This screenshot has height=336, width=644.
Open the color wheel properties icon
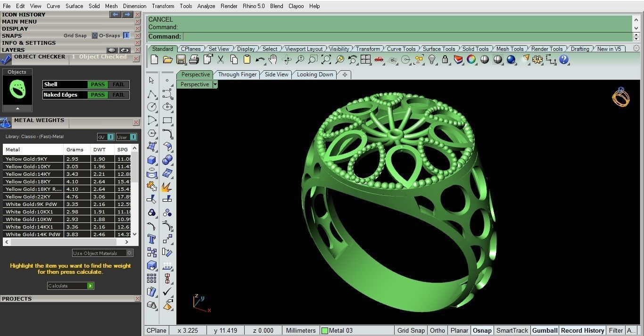[x=471, y=60]
